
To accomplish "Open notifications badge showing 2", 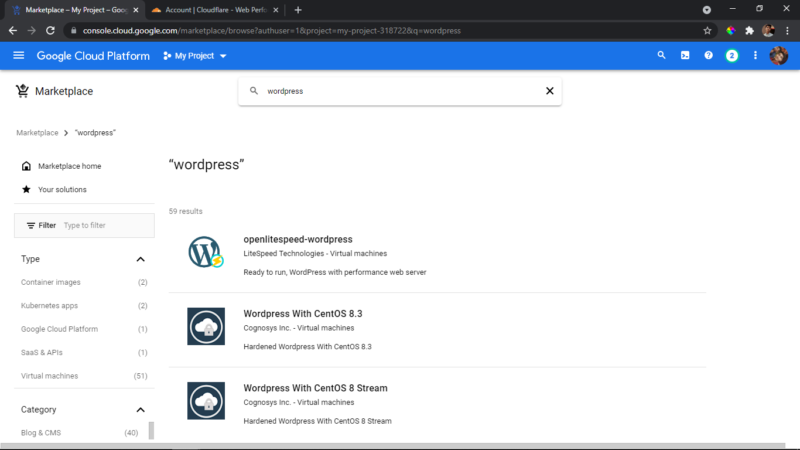I will coord(732,56).
